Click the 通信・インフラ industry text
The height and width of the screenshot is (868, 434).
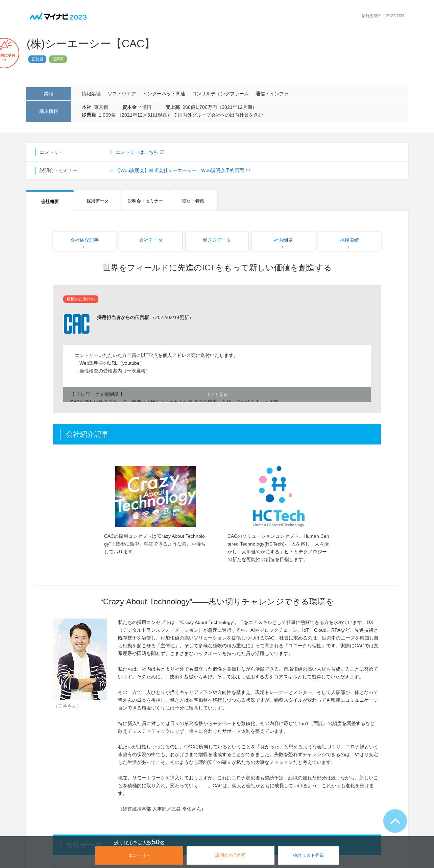272,94
